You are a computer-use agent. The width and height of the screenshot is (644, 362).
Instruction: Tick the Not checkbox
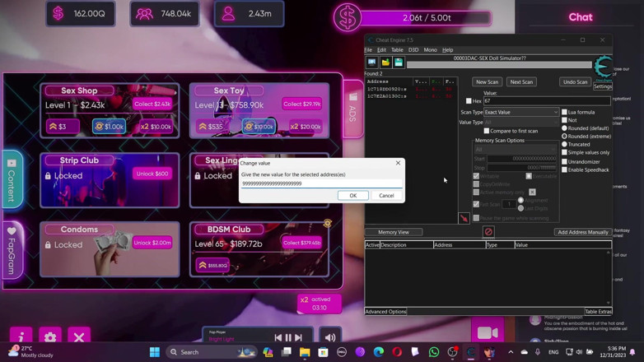(564, 120)
